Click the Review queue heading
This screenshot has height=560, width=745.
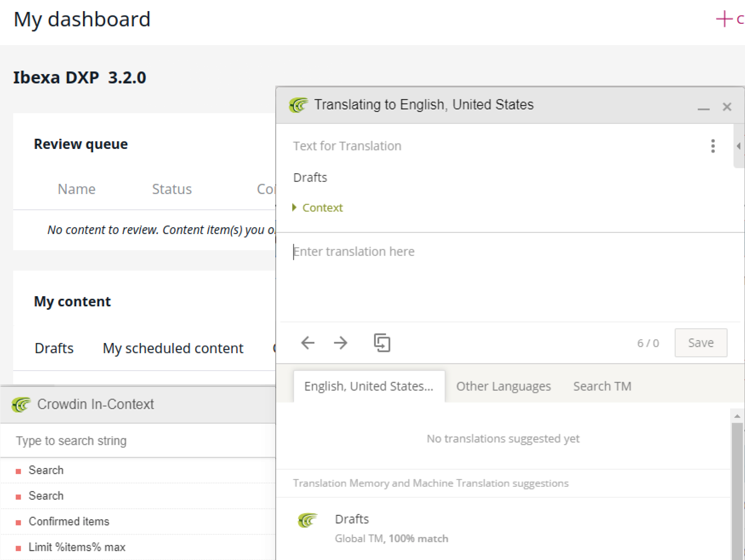pyautogui.click(x=81, y=144)
